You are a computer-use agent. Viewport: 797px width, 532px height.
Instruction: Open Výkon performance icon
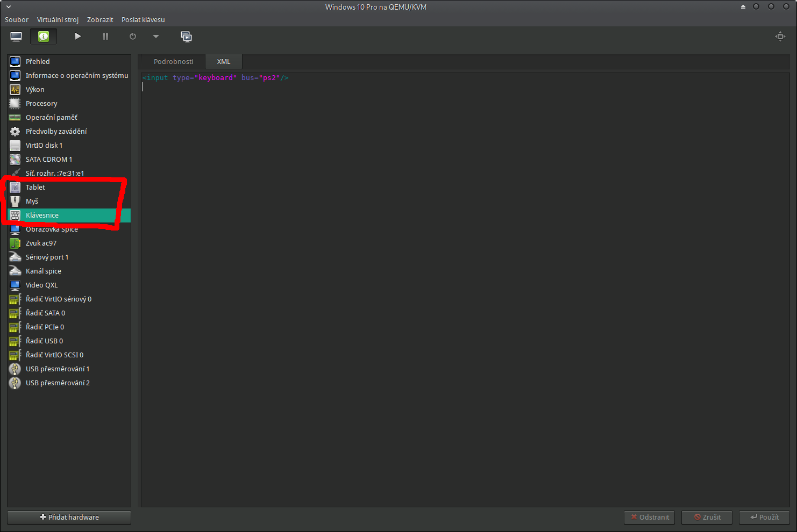[15, 90]
